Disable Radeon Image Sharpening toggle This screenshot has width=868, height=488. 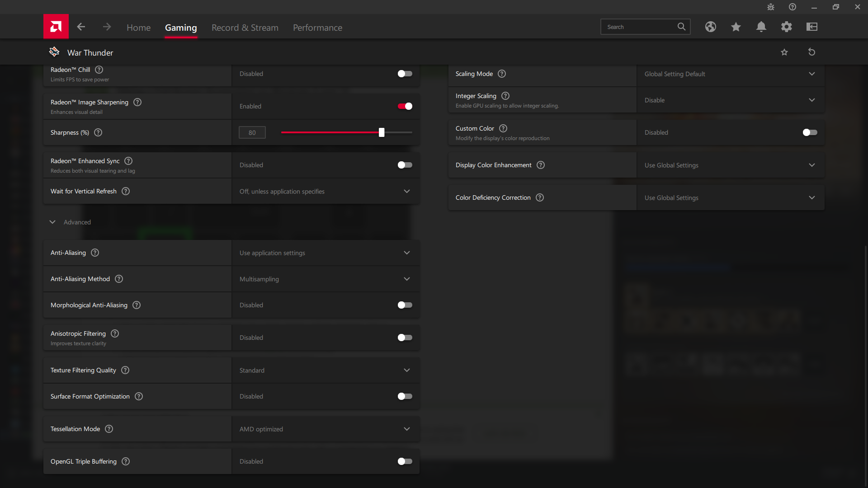coord(405,106)
